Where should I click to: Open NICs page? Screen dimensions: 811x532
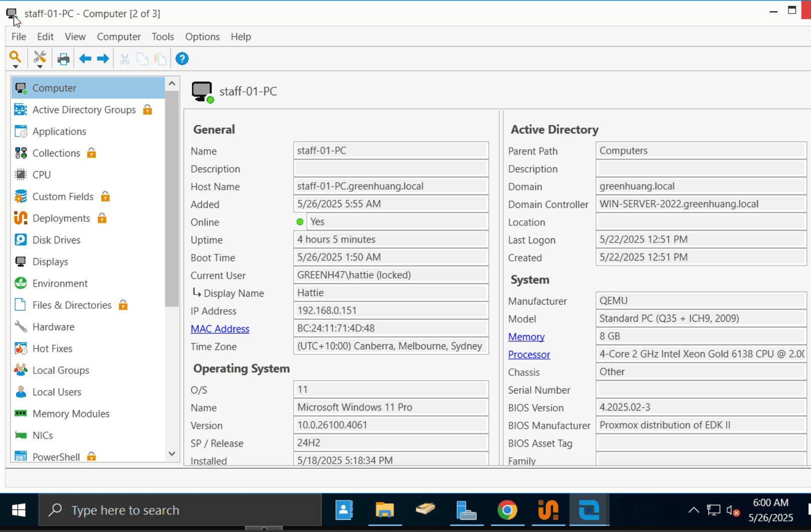(43, 435)
